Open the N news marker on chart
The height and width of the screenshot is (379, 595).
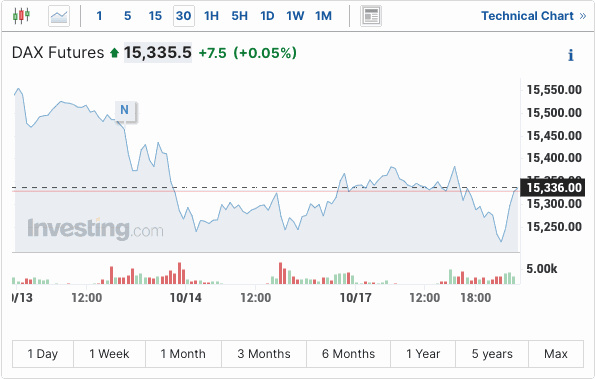(x=124, y=110)
